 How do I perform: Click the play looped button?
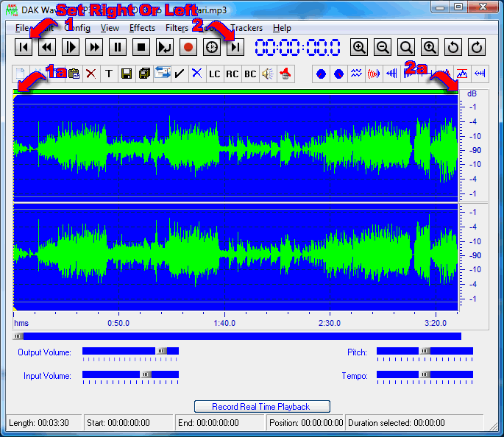[x=165, y=47]
